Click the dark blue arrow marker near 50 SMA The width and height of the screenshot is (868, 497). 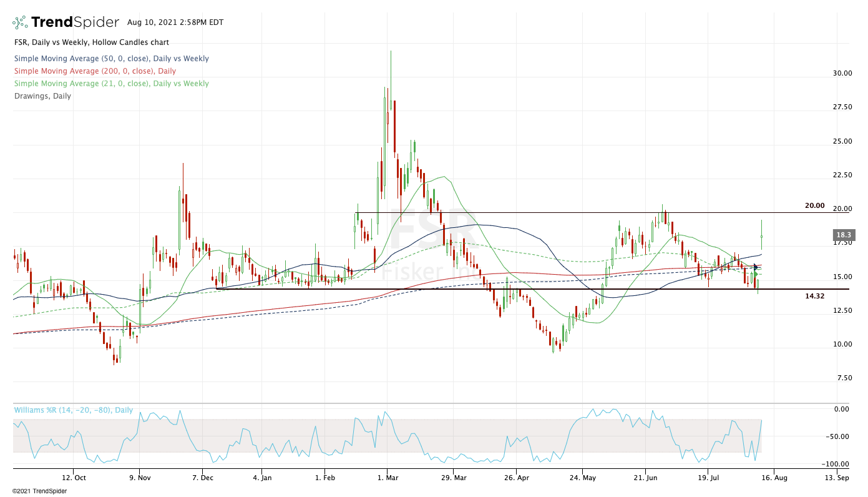click(x=756, y=267)
